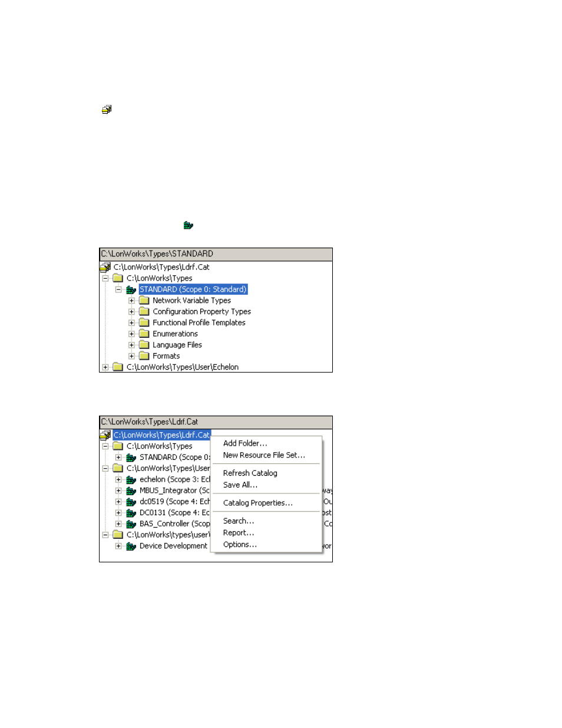Select BAS_Controller tree label
Viewport: 562px width, 728px height.
coord(174,524)
